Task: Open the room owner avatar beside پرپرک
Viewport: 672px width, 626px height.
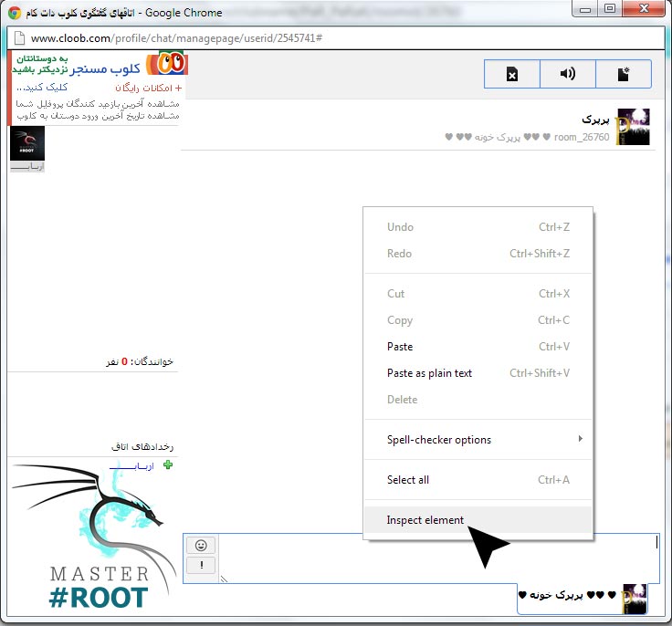Action: pos(633,127)
